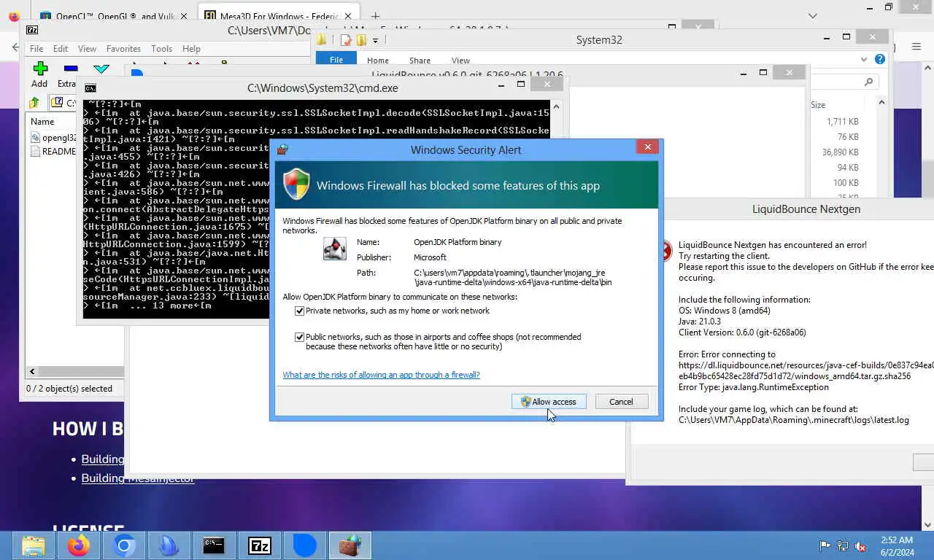This screenshot has width=934, height=560.
Task: Allow access for OpenJDK Platform binary
Action: click(549, 402)
